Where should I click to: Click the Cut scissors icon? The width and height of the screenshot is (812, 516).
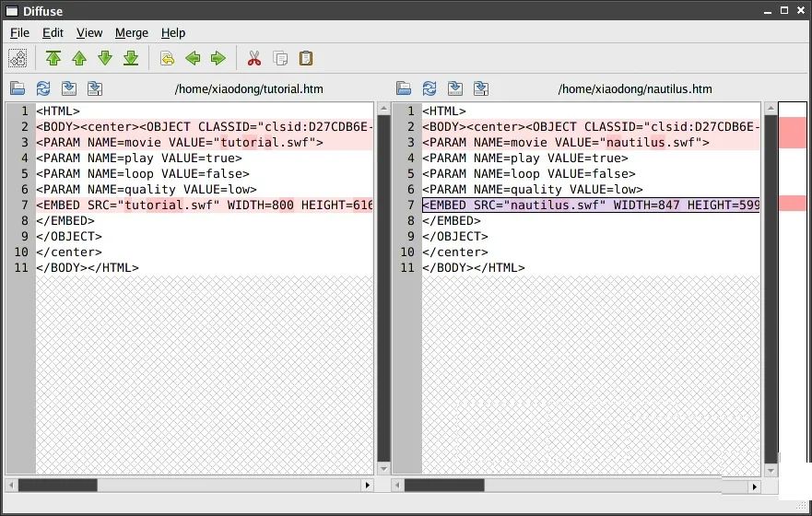point(254,58)
